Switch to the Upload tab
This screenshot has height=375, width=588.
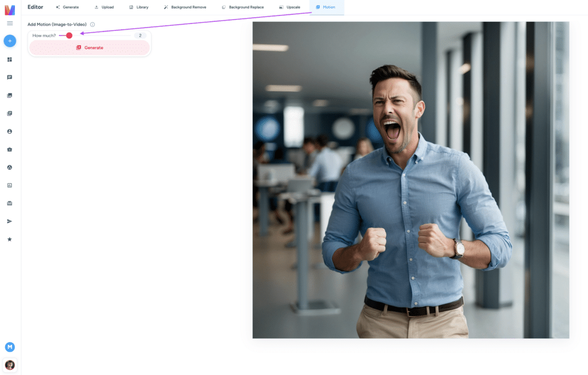(x=105, y=7)
